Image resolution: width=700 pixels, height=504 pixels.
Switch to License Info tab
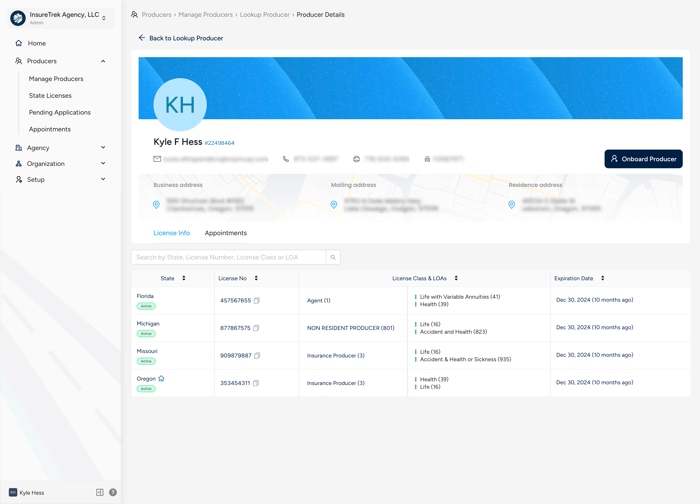[x=171, y=233]
